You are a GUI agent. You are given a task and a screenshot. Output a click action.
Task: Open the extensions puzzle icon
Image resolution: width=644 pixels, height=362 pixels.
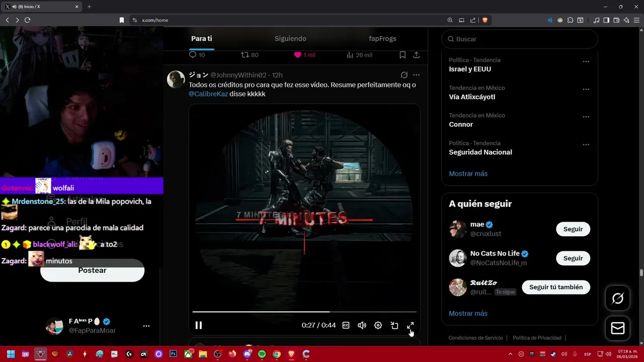pyautogui.click(x=570, y=20)
